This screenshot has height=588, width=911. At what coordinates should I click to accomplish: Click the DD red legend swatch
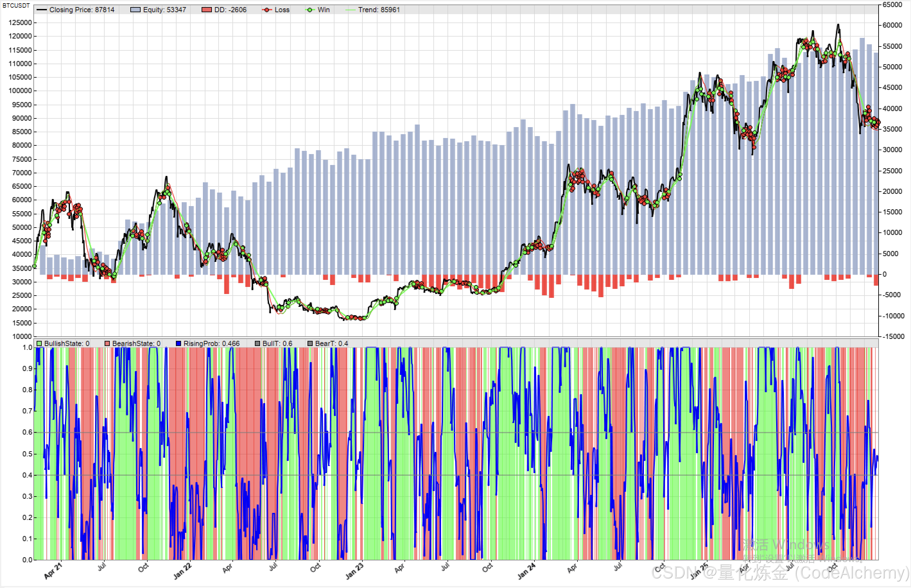tap(206, 10)
